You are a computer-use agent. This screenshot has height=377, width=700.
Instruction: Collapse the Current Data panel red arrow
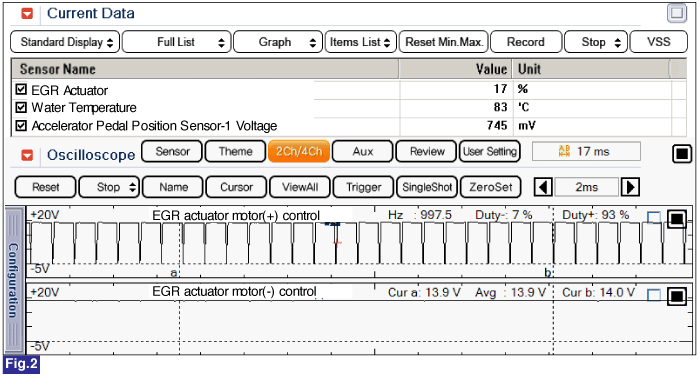pos(27,14)
